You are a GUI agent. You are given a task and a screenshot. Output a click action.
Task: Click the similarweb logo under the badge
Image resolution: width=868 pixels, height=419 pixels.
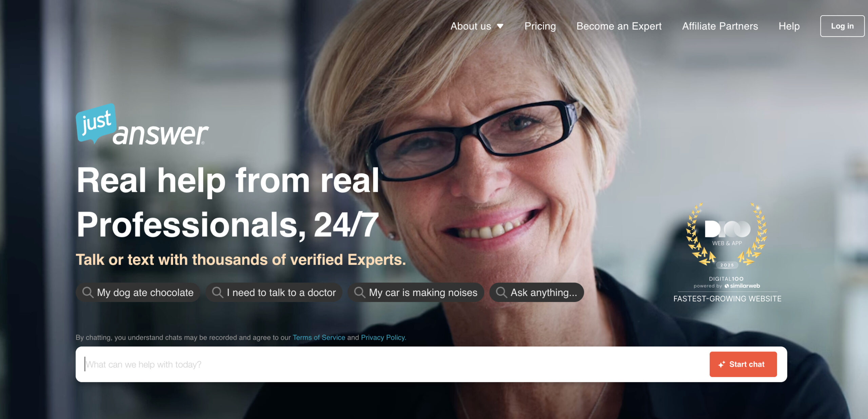pos(742,286)
